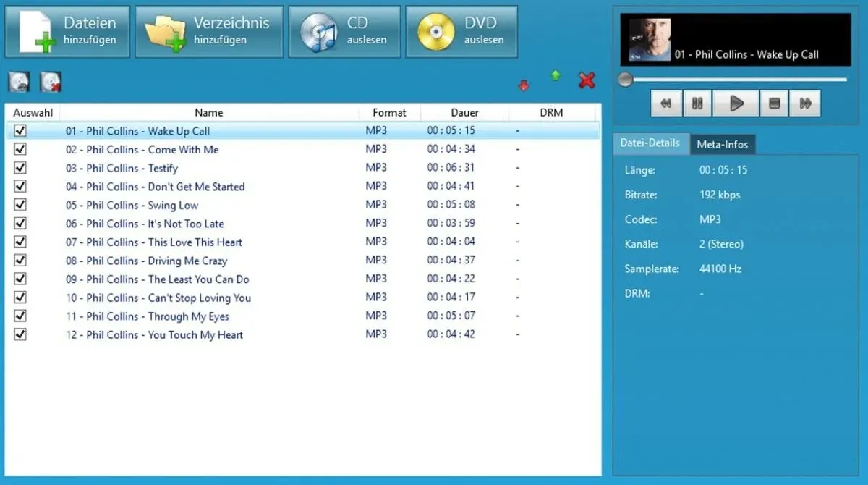
Task: Click the album cover thumbnail
Action: click(x=650, y=40)
